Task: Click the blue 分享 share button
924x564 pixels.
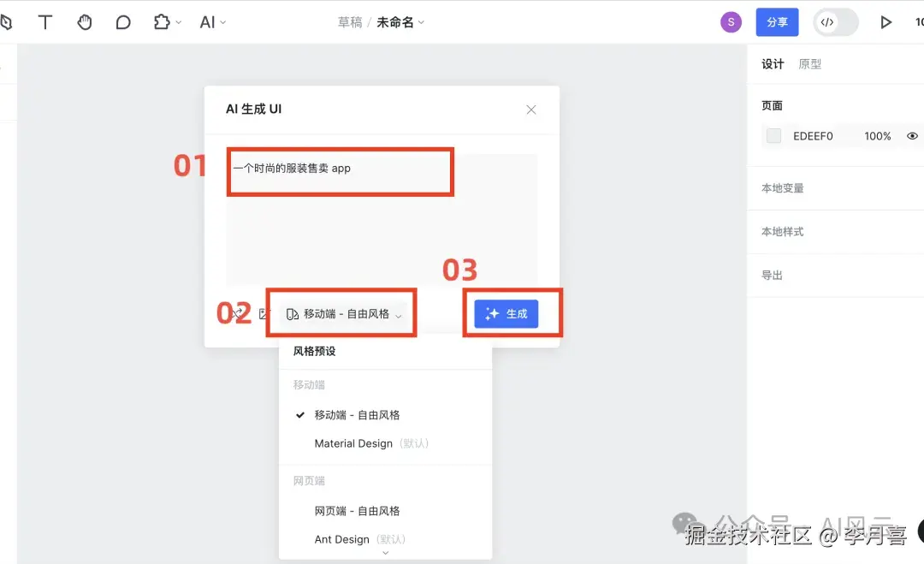Action: 777,21
